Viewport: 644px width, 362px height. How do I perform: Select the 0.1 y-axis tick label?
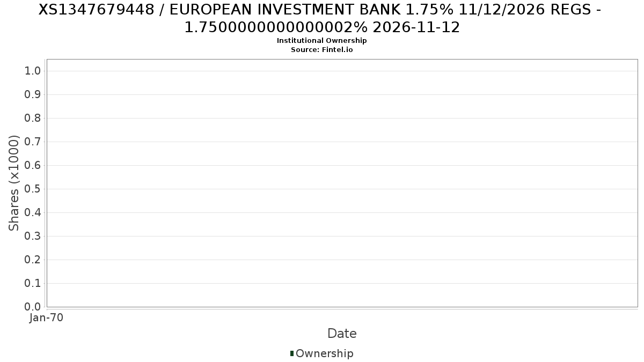tap(33, 283)
